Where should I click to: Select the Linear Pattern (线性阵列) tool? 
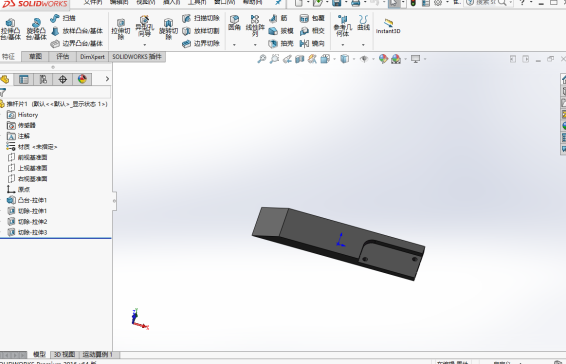pyautogui.click(x=255, y=25)
